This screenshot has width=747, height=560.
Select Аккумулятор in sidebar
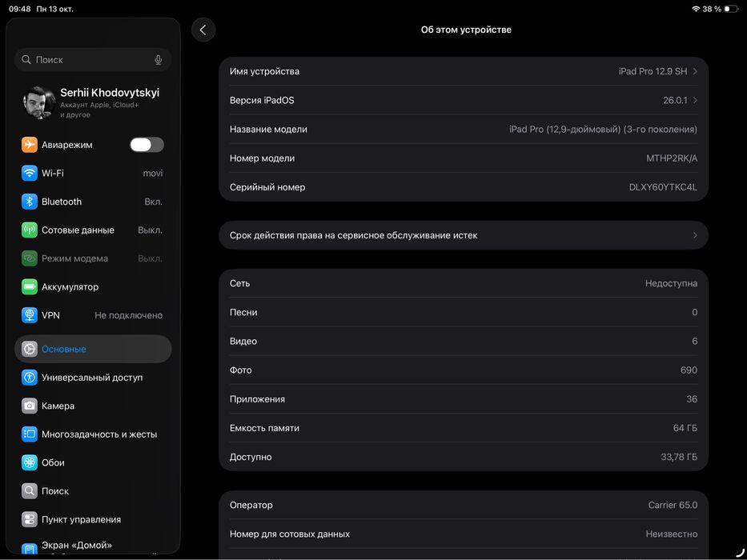[x=93, y=287]
